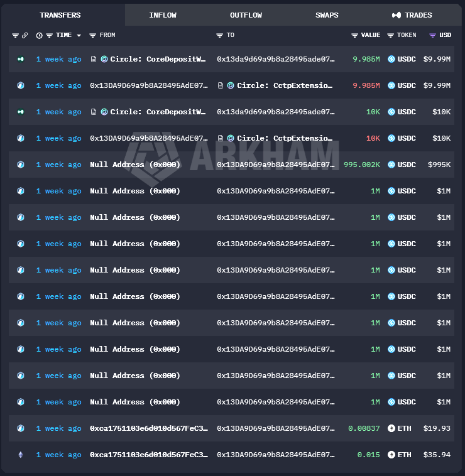Click chain icon of green 9.985M USDC row
Screen dimensions: 465x476
21,59
